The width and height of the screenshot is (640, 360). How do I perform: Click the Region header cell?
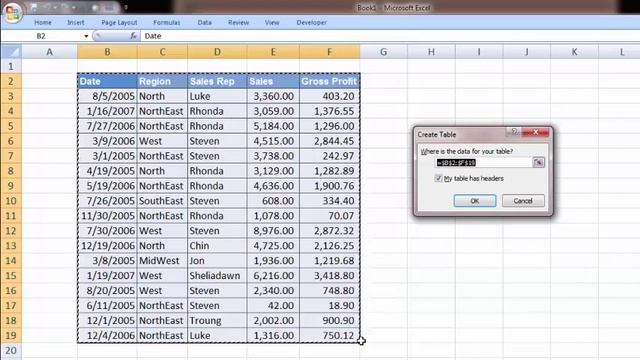coord(162,81)
